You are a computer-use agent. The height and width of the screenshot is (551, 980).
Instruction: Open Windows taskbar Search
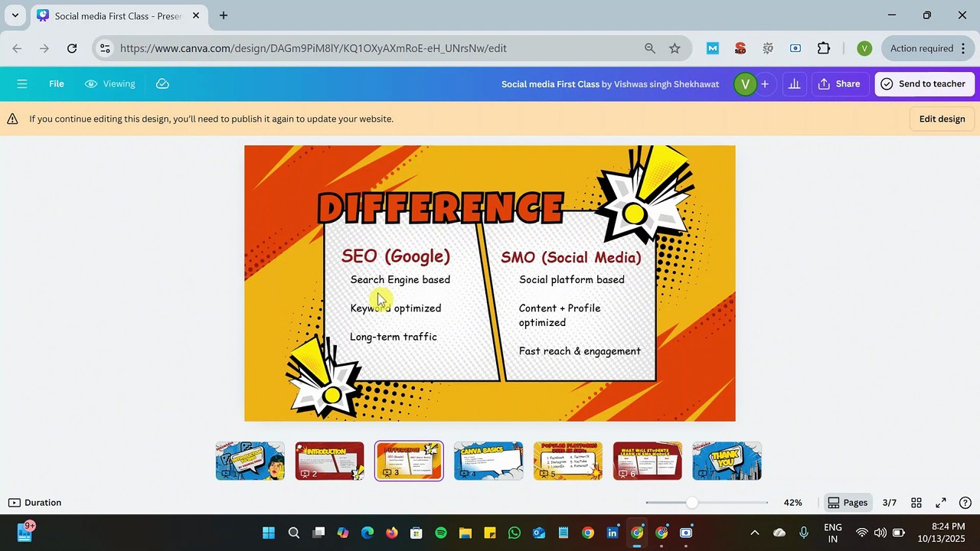tap(293, 533)
